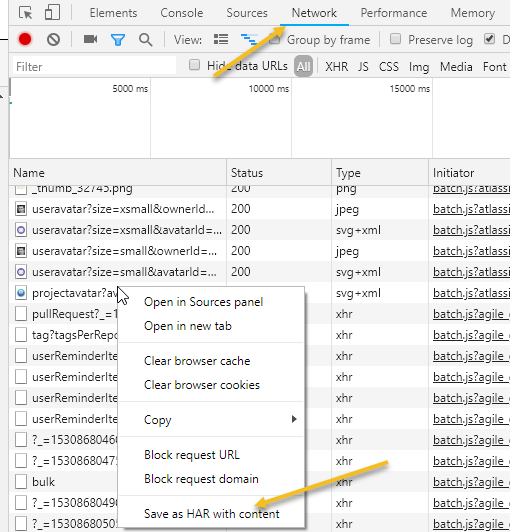Enable the Hide data URLs checkbox

[x=194, y=65]
